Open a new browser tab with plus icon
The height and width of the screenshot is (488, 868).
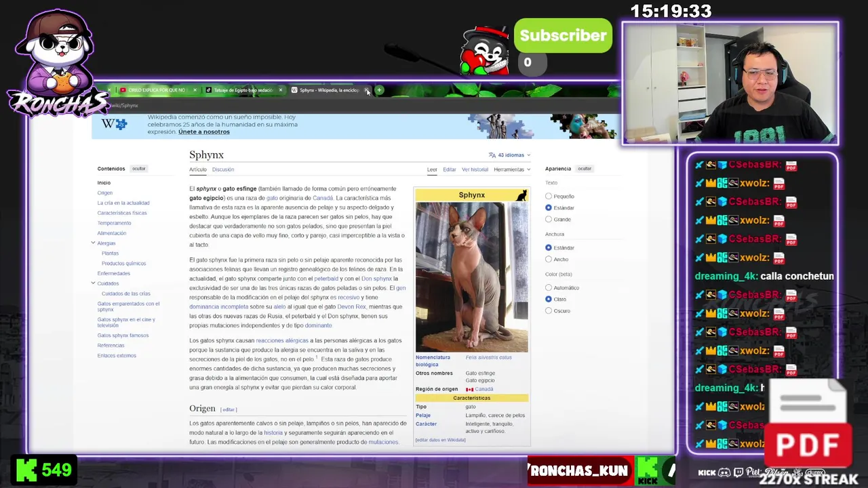point(380,90)
